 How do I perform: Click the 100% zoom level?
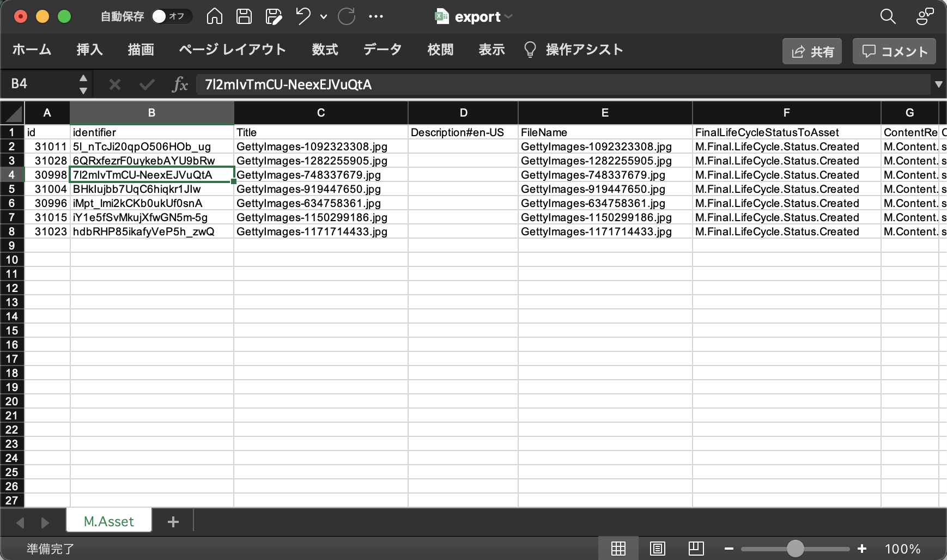(902, 549)
